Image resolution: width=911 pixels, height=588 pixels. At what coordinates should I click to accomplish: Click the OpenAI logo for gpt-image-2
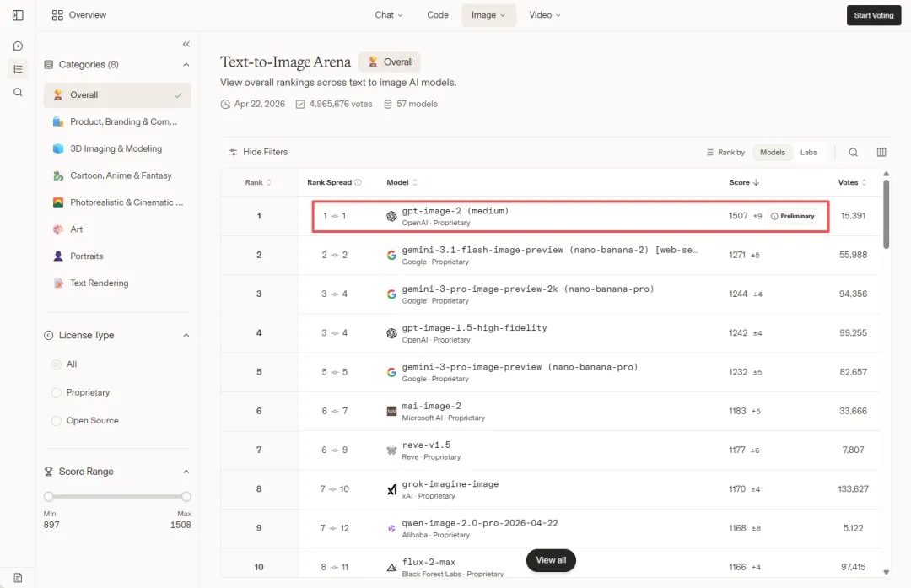pos(391,216)
